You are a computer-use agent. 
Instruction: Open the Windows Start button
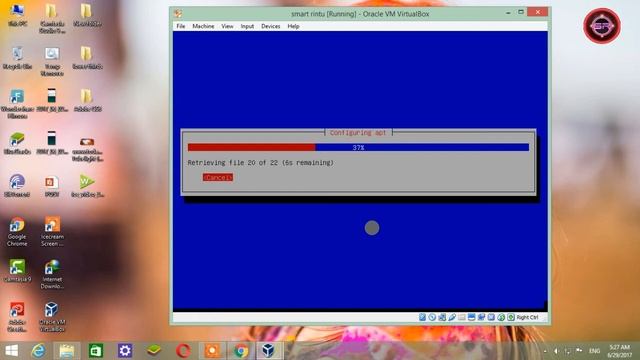(11, 351)
